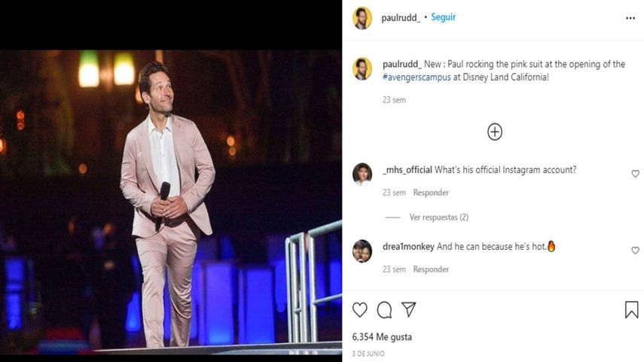
Task: Like the drea1monkey comment
Action: point(635,251)
